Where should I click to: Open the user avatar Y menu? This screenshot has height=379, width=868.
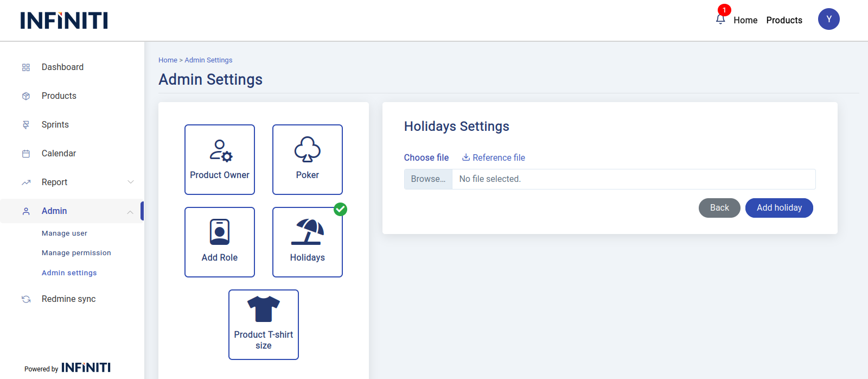[x=828, y=20]
